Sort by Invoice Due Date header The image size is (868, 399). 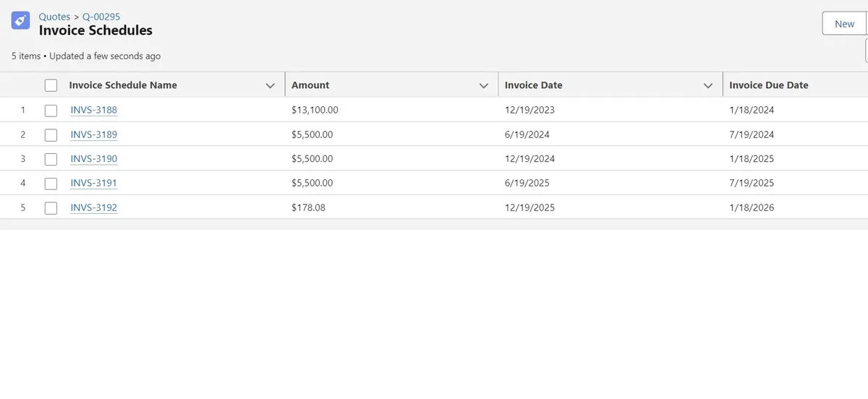[768, 85]
